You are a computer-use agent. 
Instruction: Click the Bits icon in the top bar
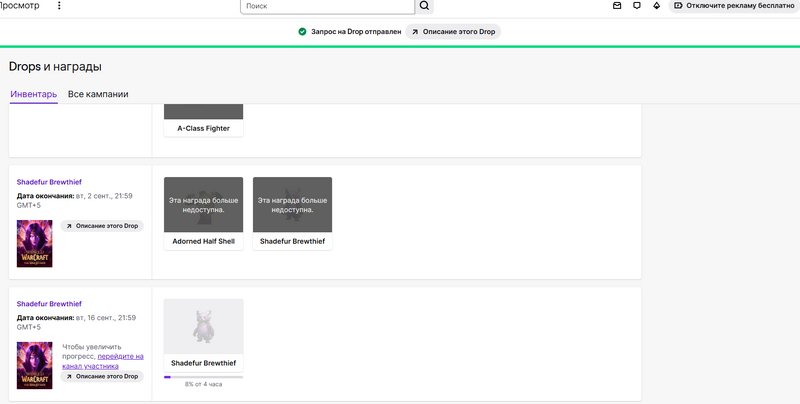click(656, 6)
